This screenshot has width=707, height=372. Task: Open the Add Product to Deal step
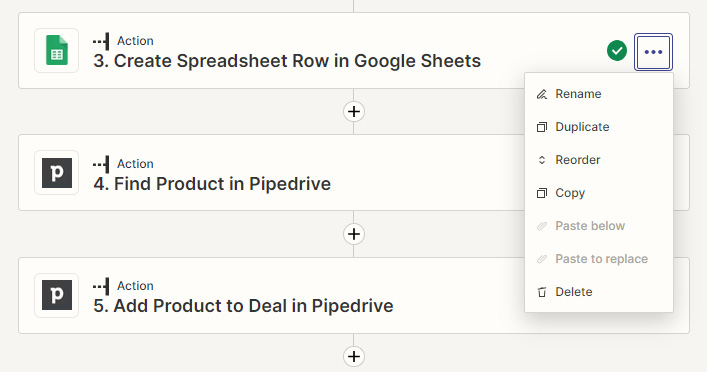[x=243, y=306]
